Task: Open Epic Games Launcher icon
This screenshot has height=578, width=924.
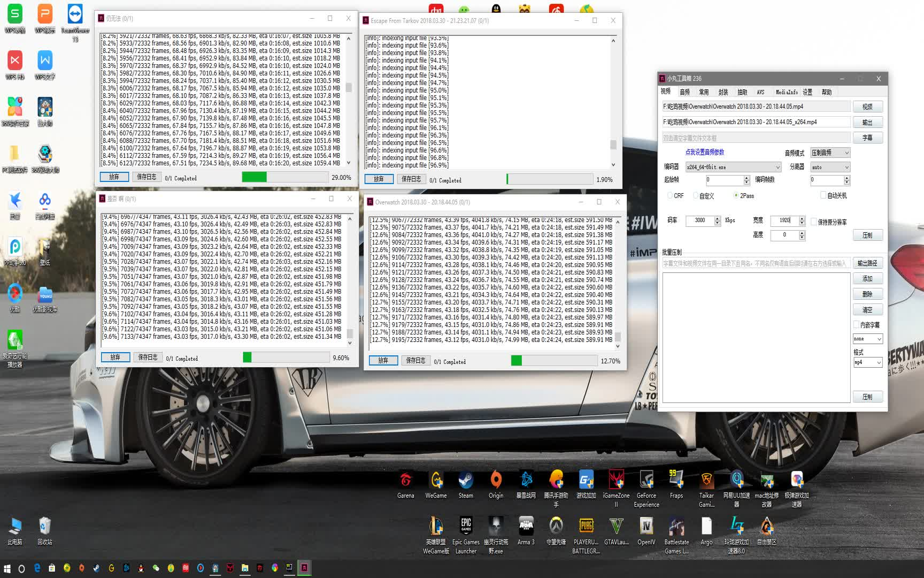Action: [x=466, y=535]
